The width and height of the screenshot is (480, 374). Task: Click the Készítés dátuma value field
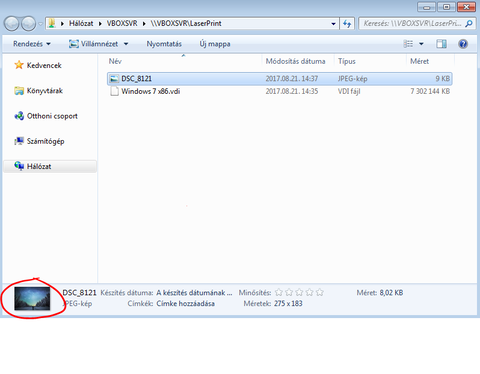click(194, 293)
